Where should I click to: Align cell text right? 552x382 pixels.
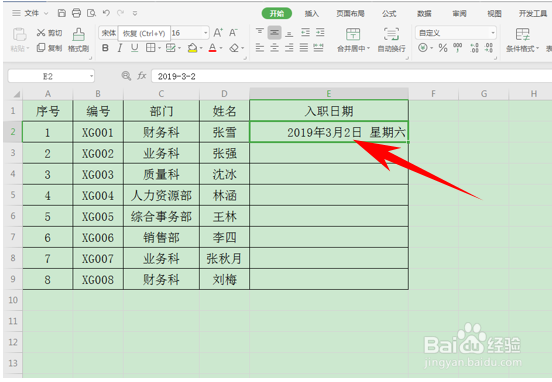pyautogui.click(x=289, y=48)
